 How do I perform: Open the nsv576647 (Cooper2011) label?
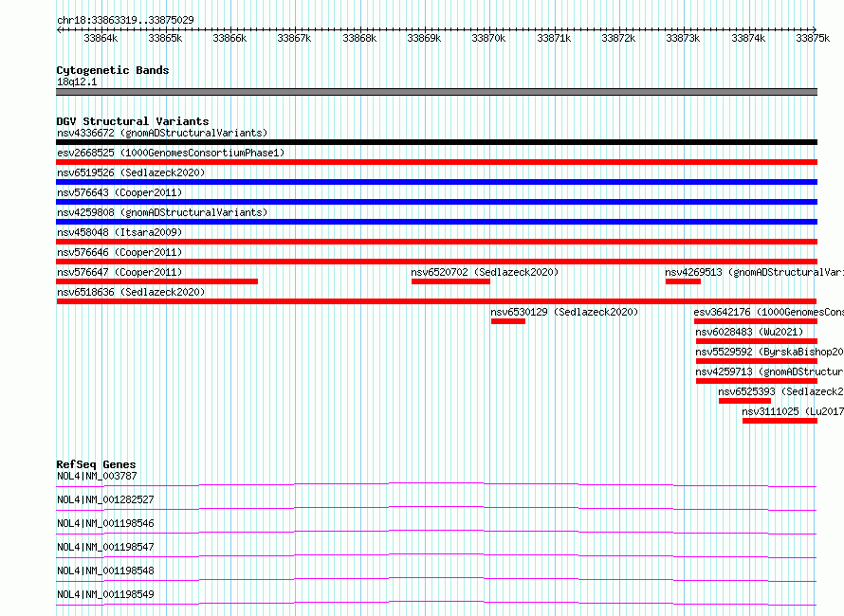tap(119, 272)
